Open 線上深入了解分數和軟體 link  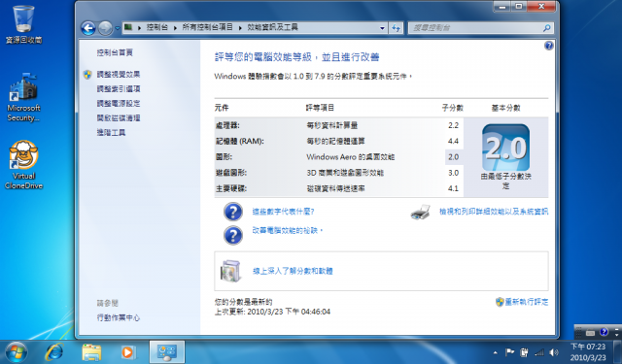pyautogui.click(x=293, y=272)
